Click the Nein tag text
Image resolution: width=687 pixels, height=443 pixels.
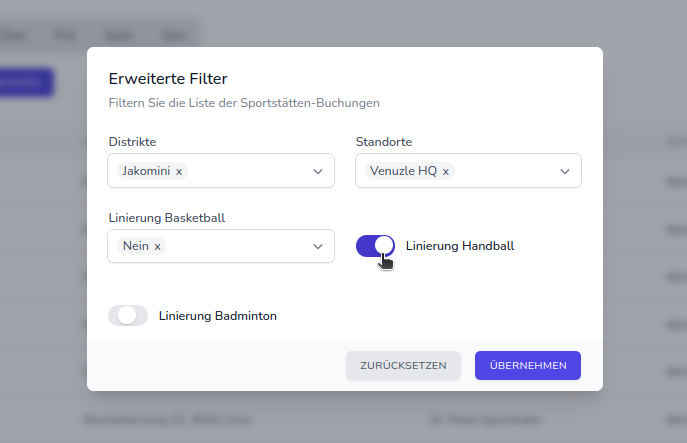coord(135,246)
